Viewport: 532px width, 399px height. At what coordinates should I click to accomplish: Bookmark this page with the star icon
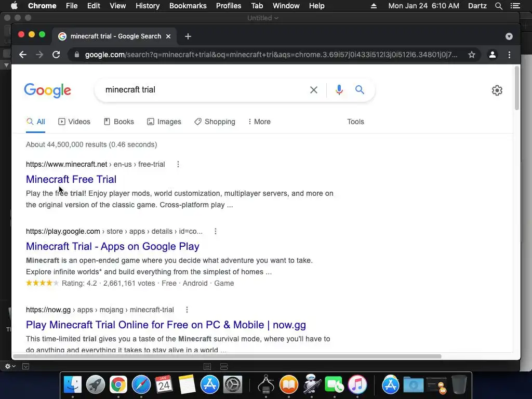point(472,55)
